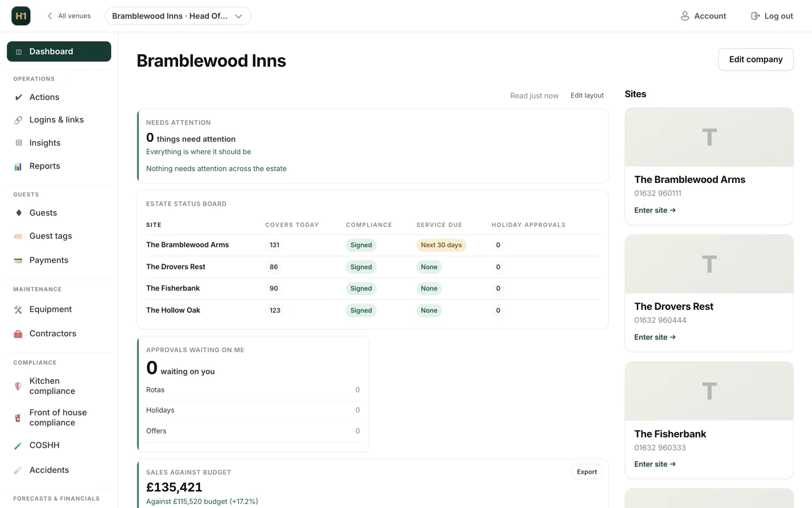Open the Bramblewood Inns venue dropdown
This screenshot has height=508, width=812.
[178, 16]
